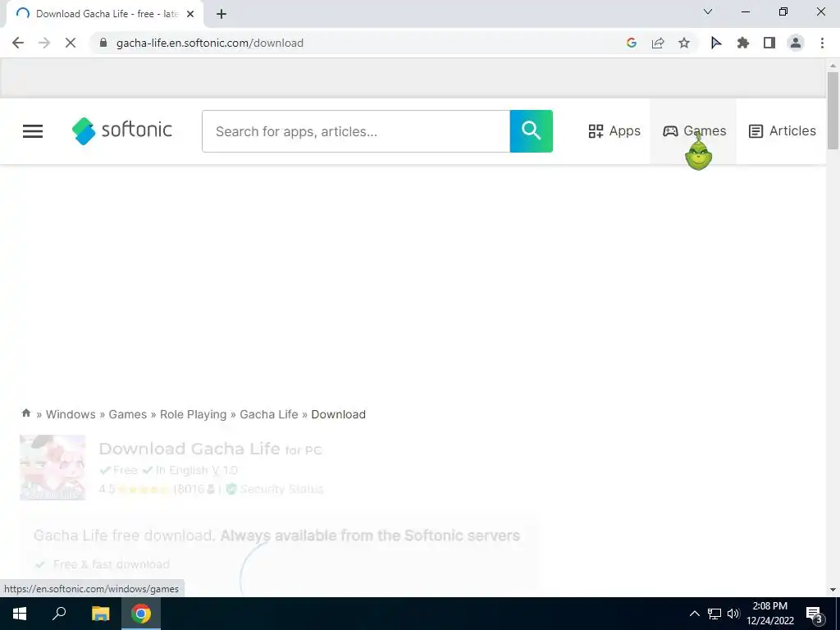The height and width of the screenshot is (630, 840).
Task: Open Google icon in address bar
Action: (632, 43)
